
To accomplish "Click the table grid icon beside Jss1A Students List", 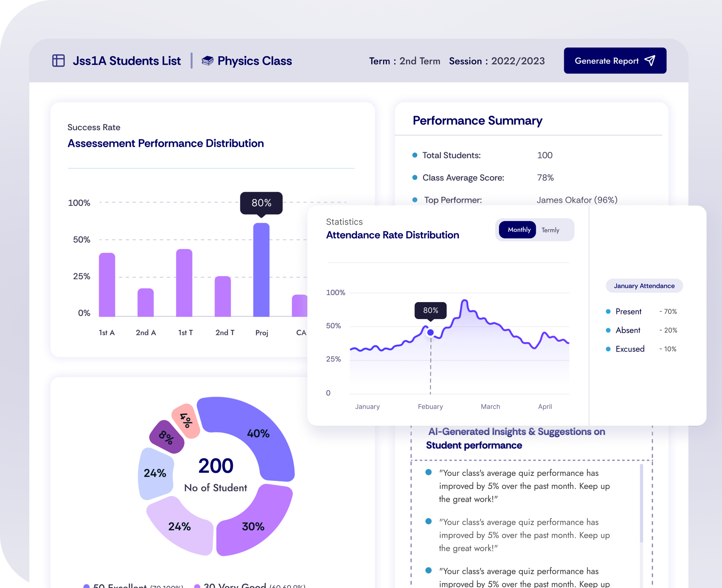I will pos(58,60).
